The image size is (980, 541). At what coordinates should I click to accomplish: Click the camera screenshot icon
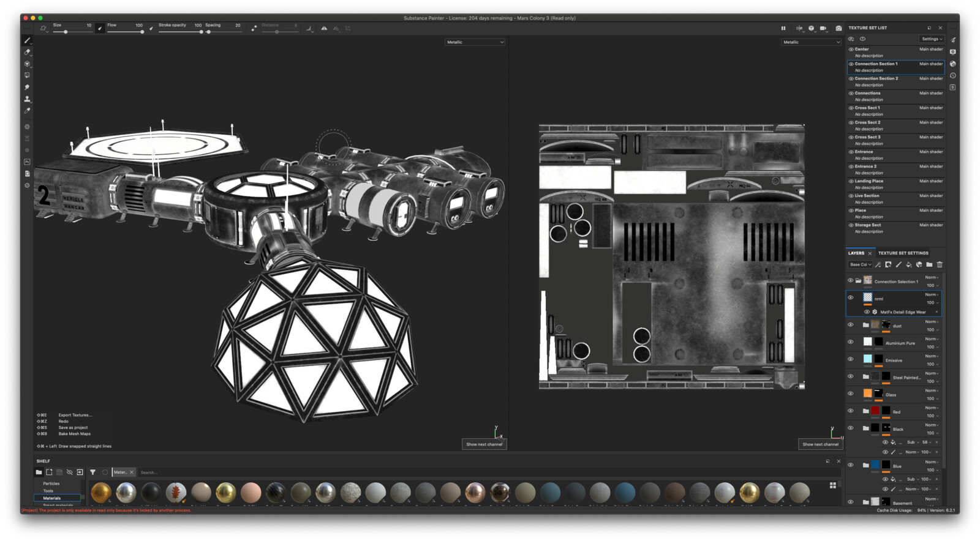(x=839, y=28)
